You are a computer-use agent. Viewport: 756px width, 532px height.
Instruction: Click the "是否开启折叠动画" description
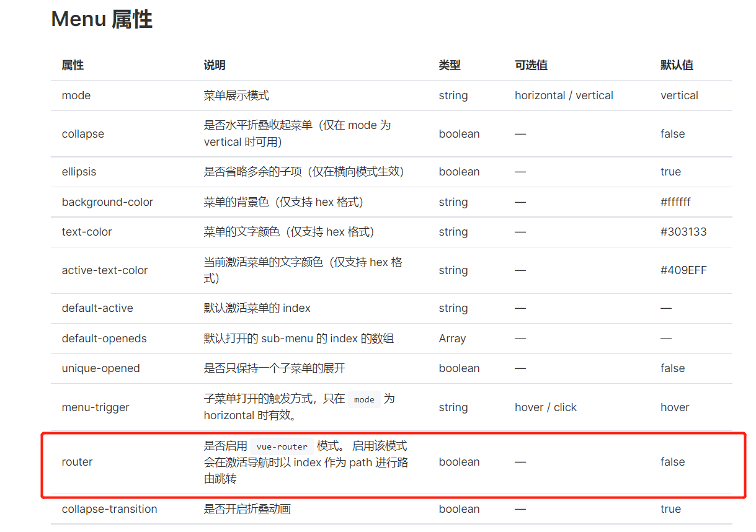247,509
